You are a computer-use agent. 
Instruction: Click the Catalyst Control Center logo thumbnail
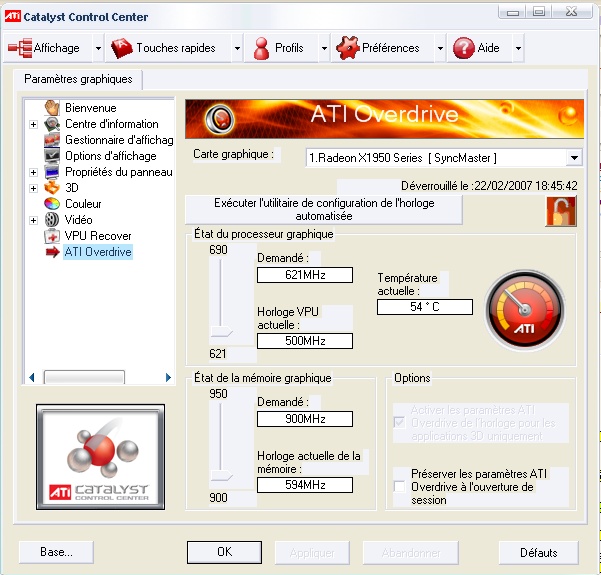coord(100,457)
